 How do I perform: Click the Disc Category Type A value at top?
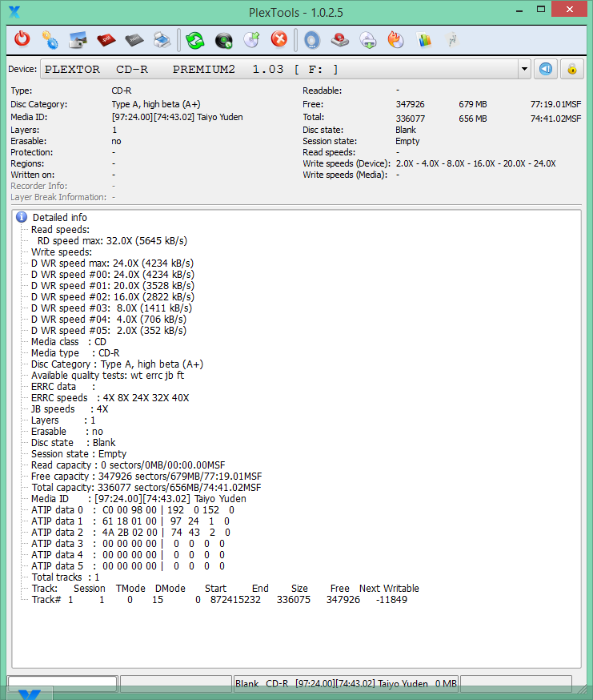point(156,104)
